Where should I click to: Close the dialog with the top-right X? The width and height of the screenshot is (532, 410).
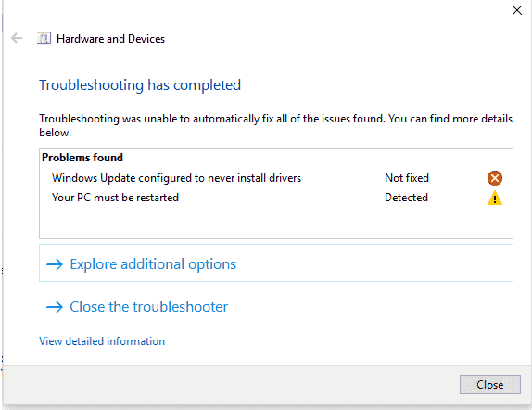coord(517,10)
